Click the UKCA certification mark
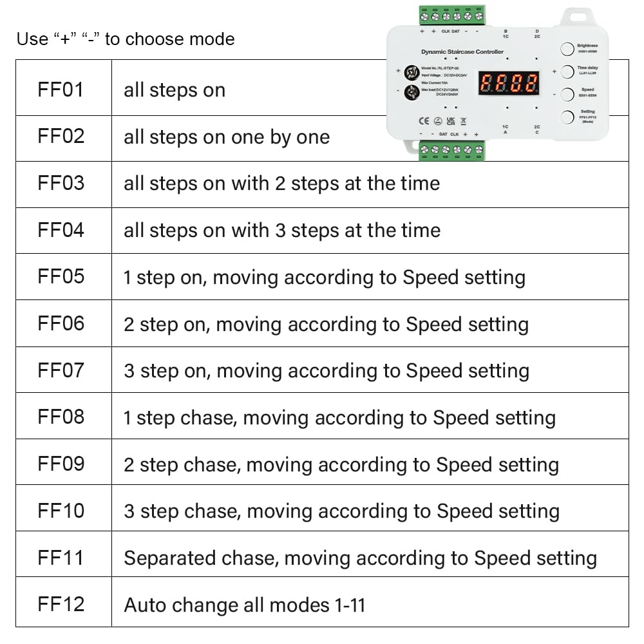This screenshot has height=644, width=644. [x=451, y=121]
